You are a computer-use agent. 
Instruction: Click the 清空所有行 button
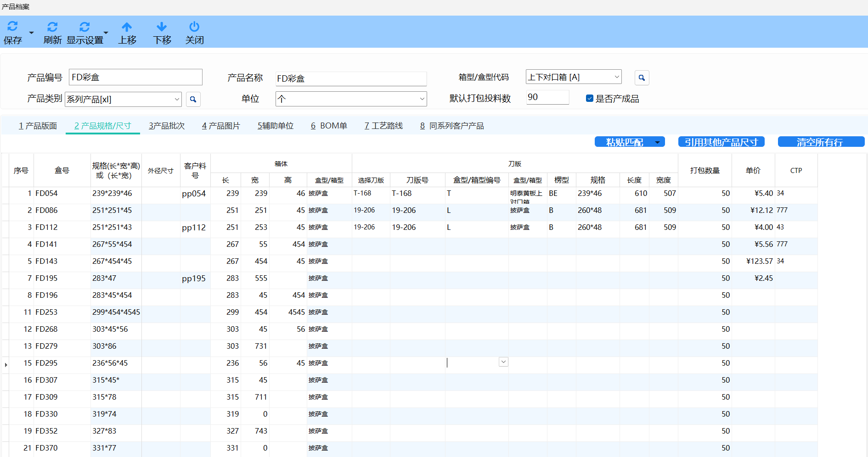click(821, 142)
